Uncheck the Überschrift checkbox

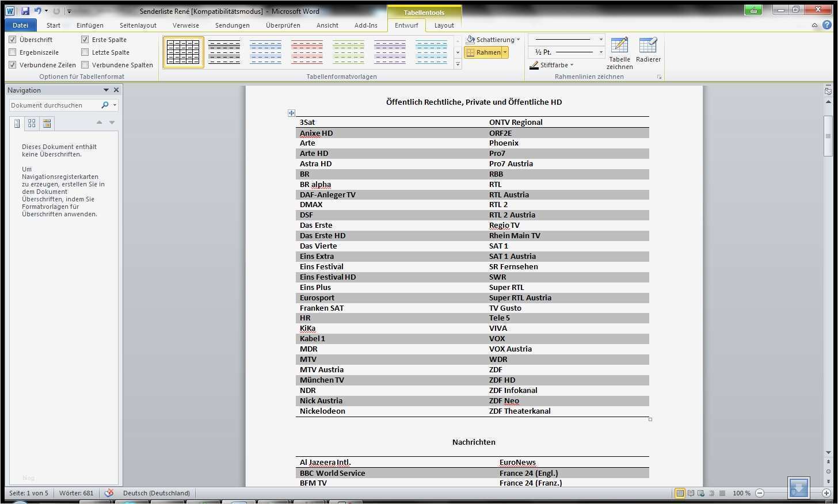[13, 39]
